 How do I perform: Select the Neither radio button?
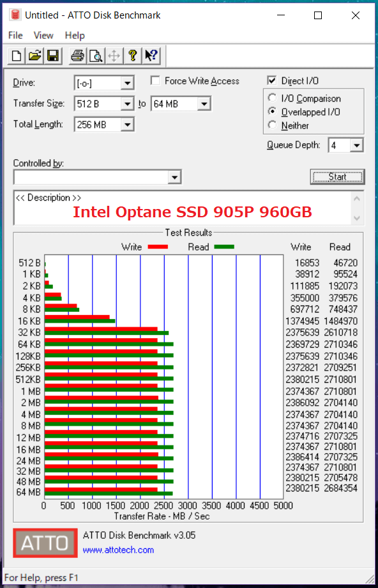click(x=273, y=125)
